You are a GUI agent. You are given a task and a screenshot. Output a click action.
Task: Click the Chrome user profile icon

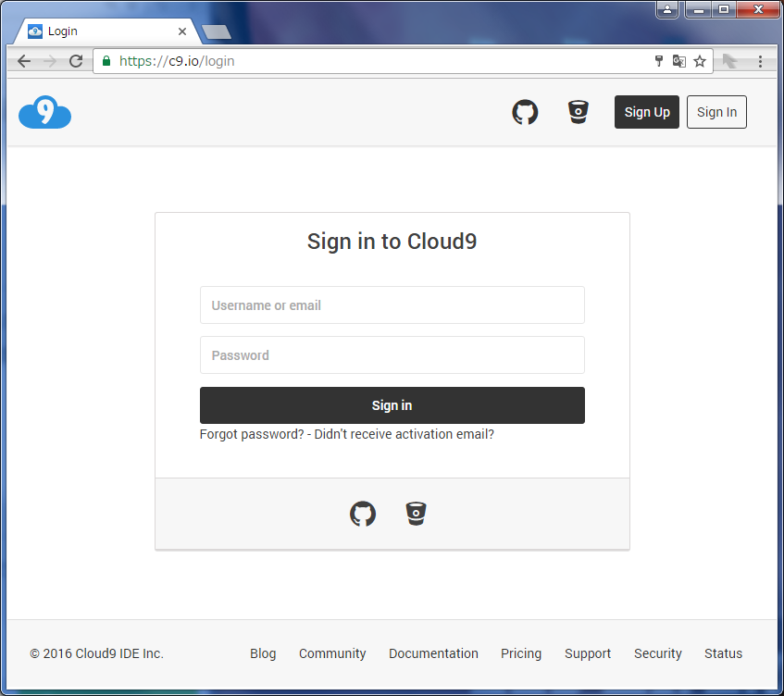[667, 9]
